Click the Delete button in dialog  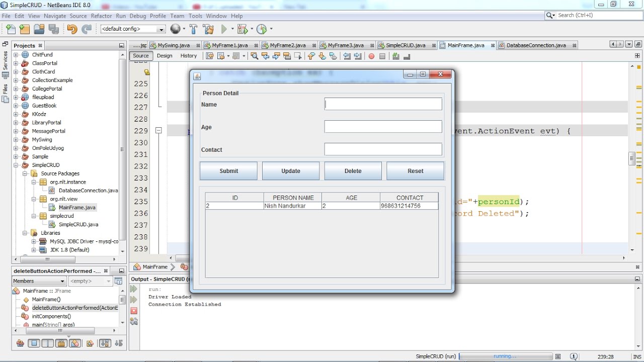pyautogui.click(x=353, y=171)
